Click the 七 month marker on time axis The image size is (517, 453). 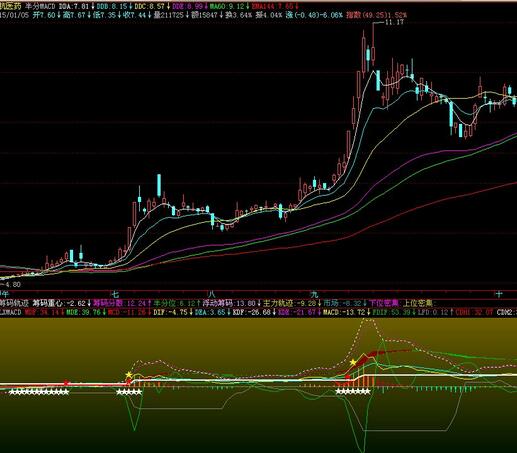pos(115,294)
